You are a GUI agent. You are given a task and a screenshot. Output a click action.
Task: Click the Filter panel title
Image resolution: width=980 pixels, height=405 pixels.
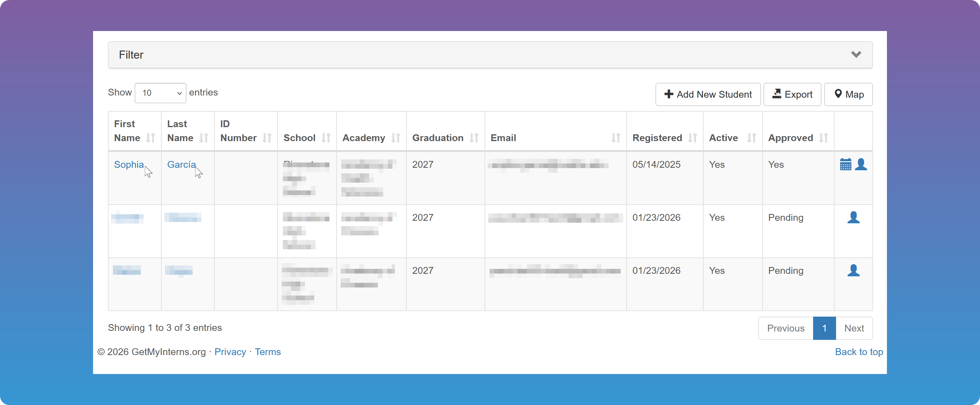[131, 55]
